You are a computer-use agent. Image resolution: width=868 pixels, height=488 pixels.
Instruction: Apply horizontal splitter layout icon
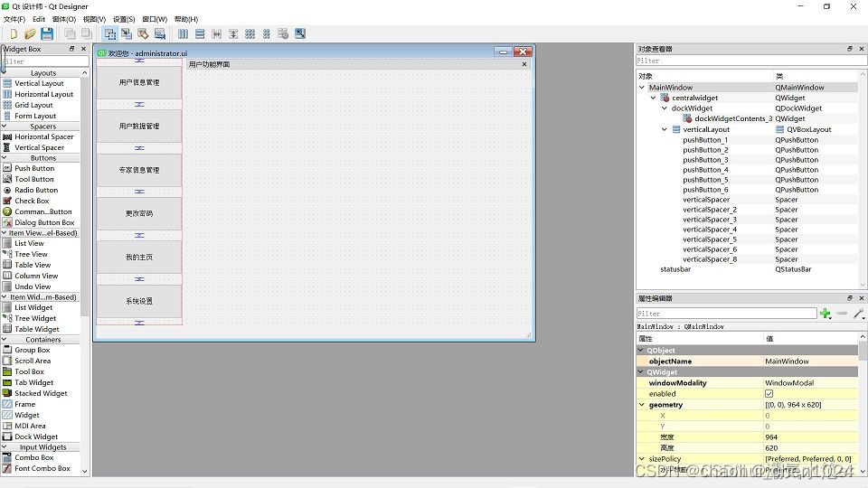coord(216,33)
